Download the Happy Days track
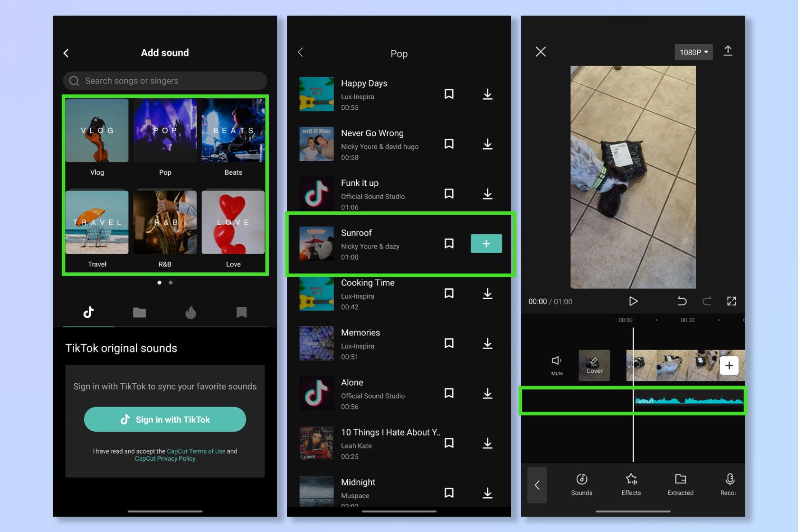 point(487,94)
